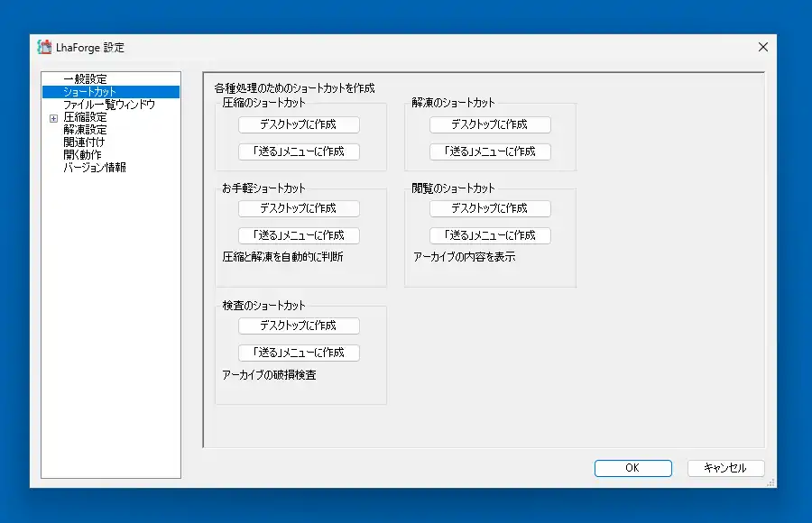The image size is (812, 523).
Task: Create 閲覧 shortcut in 送る menu
Action: coord(490,235)
